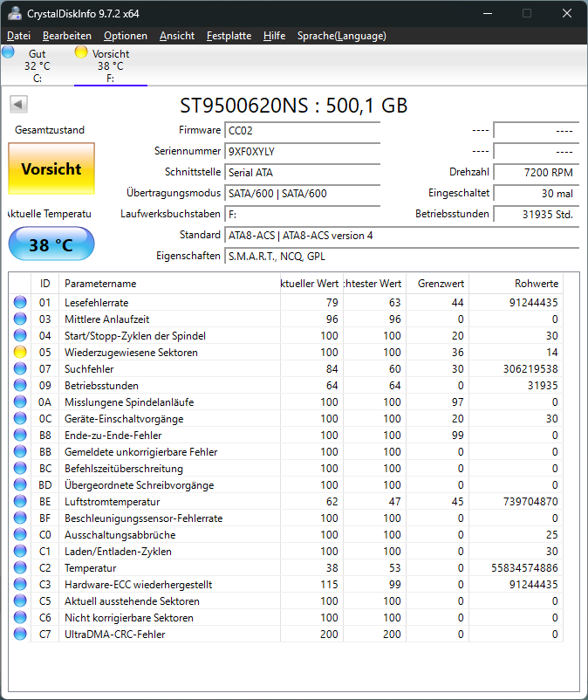Screen dimensions: 588x700
Task: Click the status circle for Start/Stopp-Zyklen der Spindel
Action: [x=20, y=335]
